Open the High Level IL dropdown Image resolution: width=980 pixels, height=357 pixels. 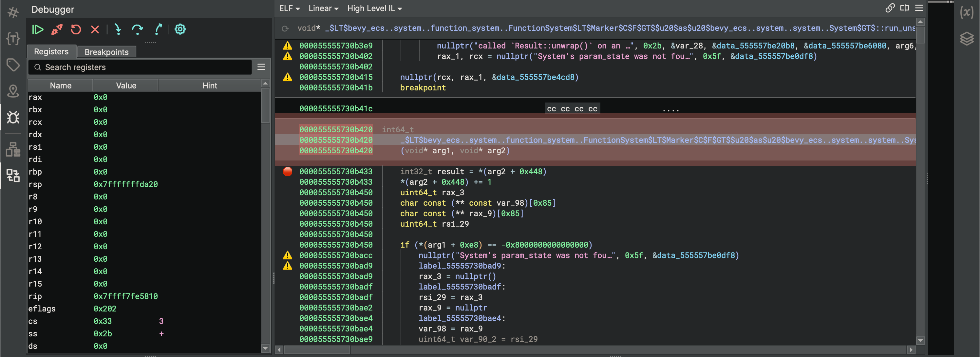coord(374,9)
